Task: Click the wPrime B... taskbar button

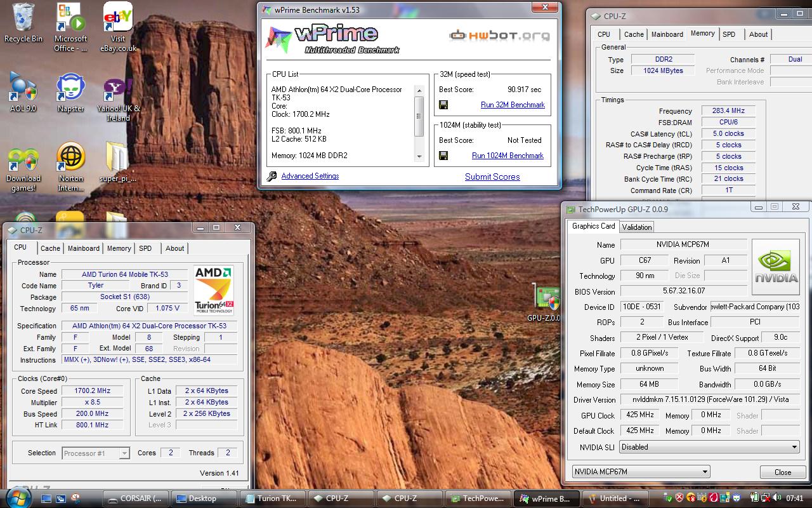Action: 547,498
